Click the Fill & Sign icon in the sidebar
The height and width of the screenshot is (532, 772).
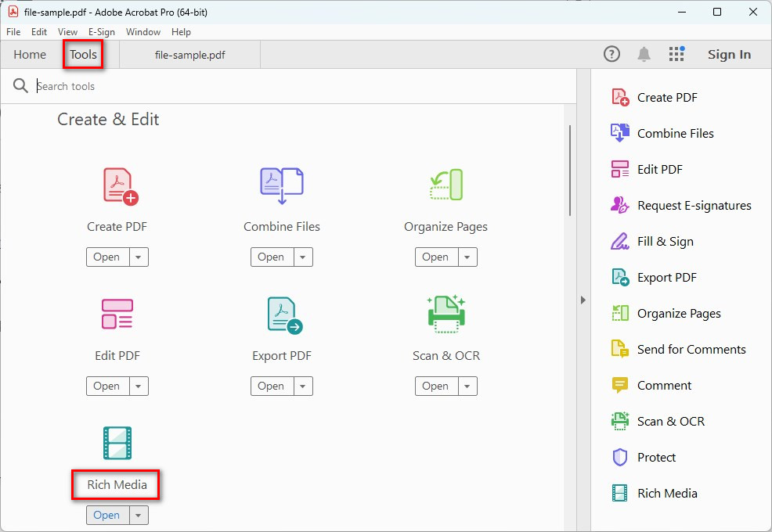620,242
